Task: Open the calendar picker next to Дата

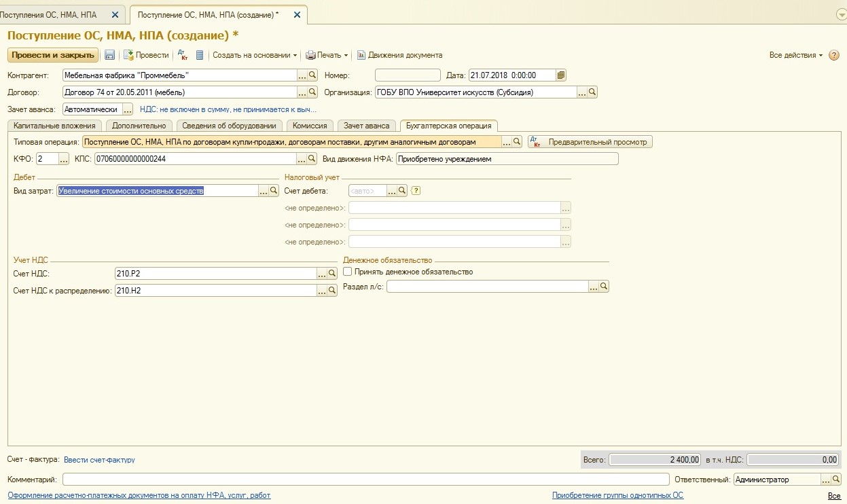Action: pyautogui.click(x=561, y=75)
